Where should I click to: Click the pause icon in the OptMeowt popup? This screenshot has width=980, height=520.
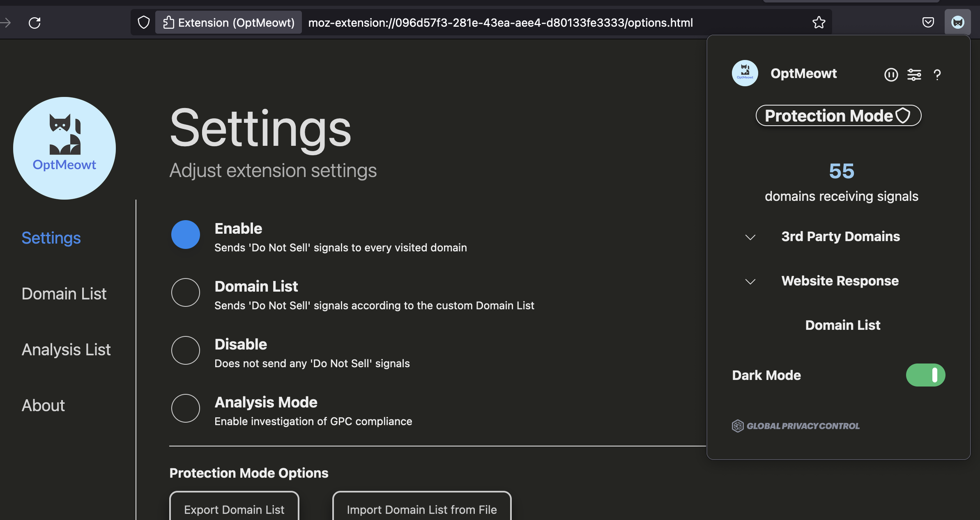891,75
